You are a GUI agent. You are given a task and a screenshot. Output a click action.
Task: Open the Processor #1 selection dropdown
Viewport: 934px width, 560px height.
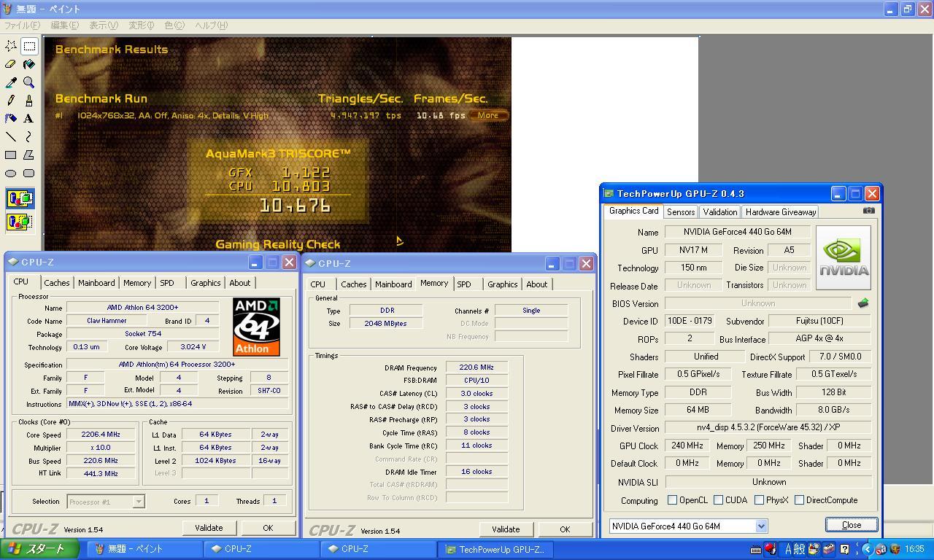[x=138, y=502]
